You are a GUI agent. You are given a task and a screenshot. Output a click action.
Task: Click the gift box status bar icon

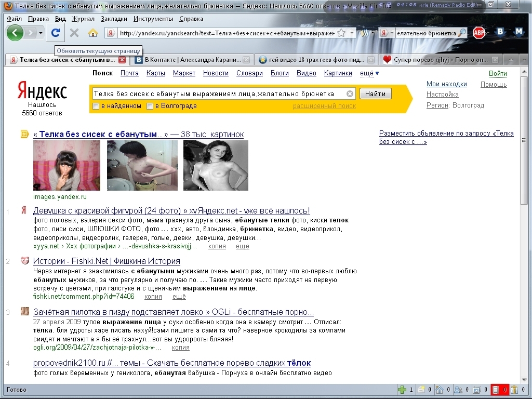pos(514,390)
